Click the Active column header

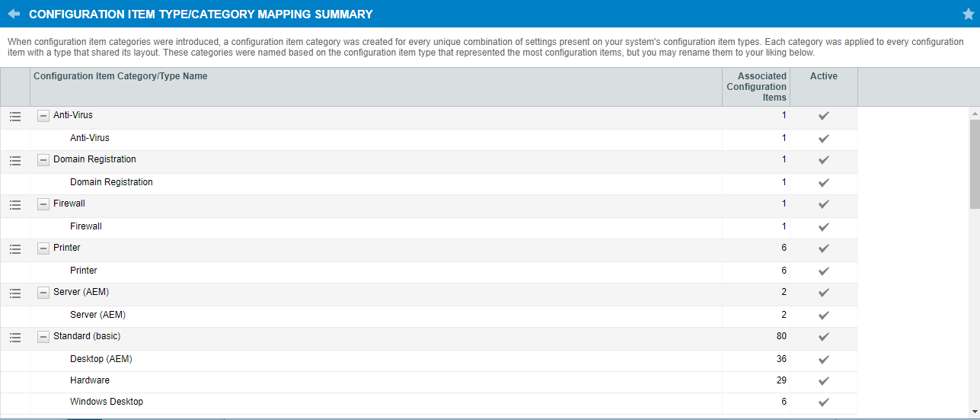click(823, 76)
